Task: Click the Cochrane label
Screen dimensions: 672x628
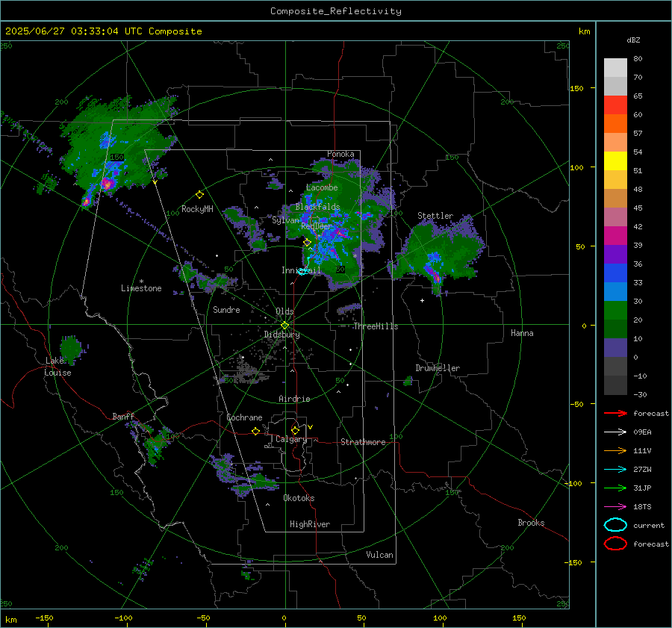Action: click(x=244, y=417)
